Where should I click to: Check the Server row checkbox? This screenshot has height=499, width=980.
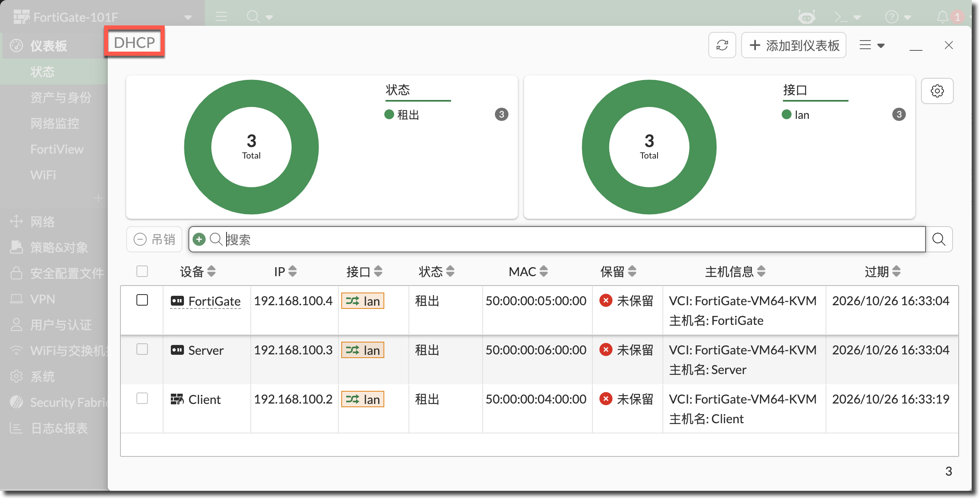pyautogui.click(x=142, y=349)
